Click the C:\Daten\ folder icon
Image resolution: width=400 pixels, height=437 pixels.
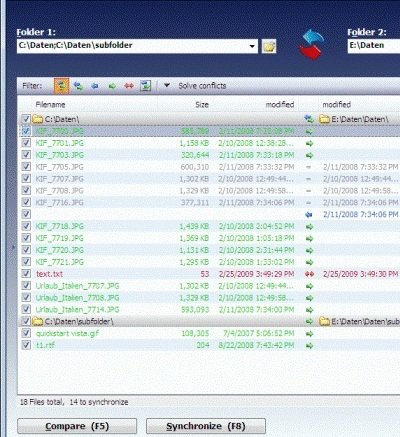(x=37, y=119)
